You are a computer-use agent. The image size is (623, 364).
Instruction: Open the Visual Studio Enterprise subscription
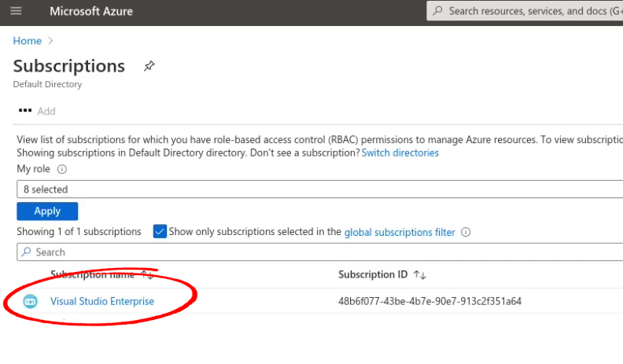click(x=102, y=301)
